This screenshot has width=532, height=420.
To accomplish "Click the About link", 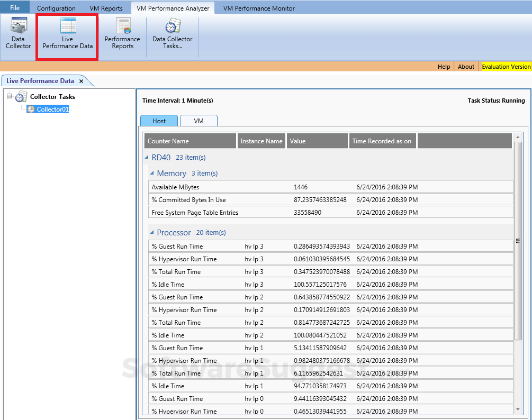I will pyautogui.click(x=465, y=67).
